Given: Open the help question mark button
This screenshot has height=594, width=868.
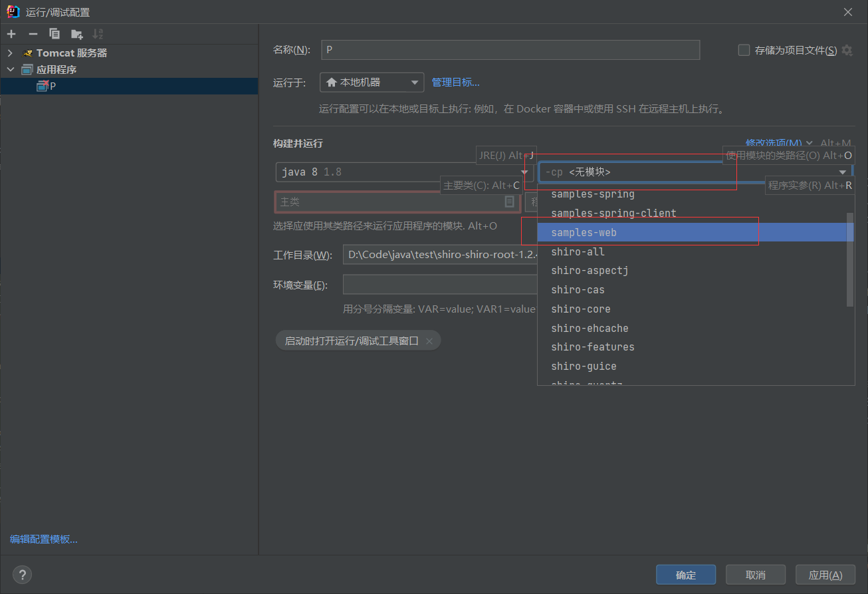Looking at the screenshot, I should 22,575.
